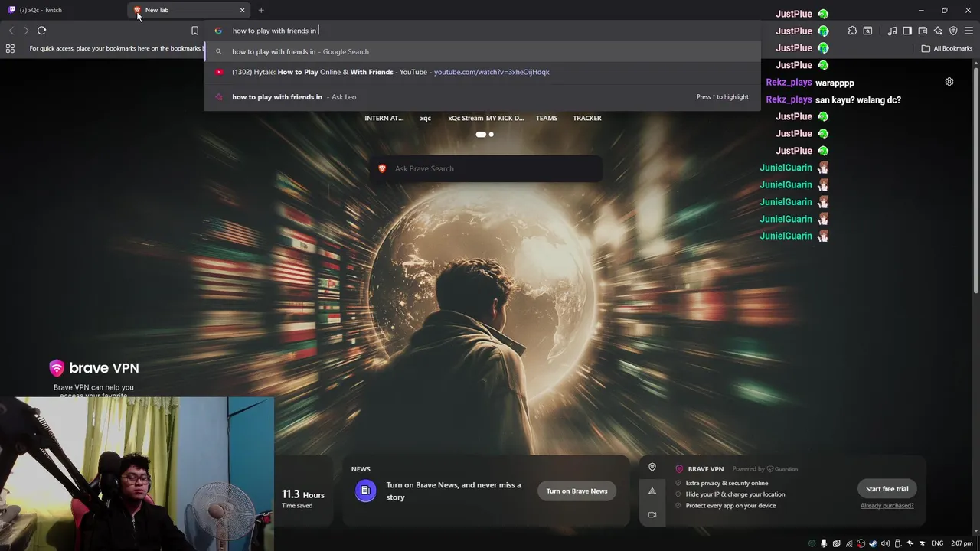This screenshot has width=980, height=551.
Task: Open the INTERN AT... top site shortcut
Action: click(x=384, y=118)
